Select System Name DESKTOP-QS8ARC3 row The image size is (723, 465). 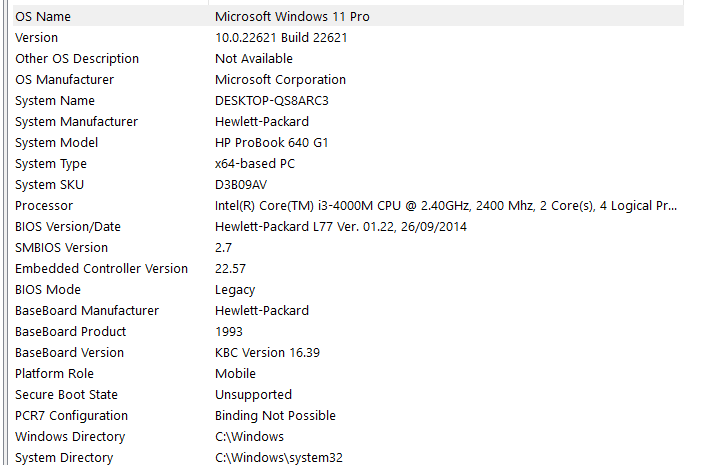(272, 101)
